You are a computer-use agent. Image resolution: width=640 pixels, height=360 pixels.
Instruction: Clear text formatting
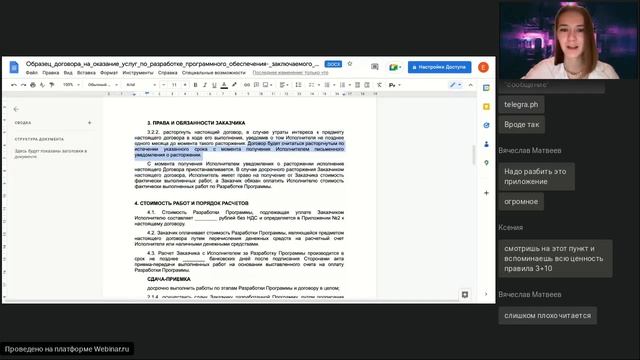pos(379,85)
